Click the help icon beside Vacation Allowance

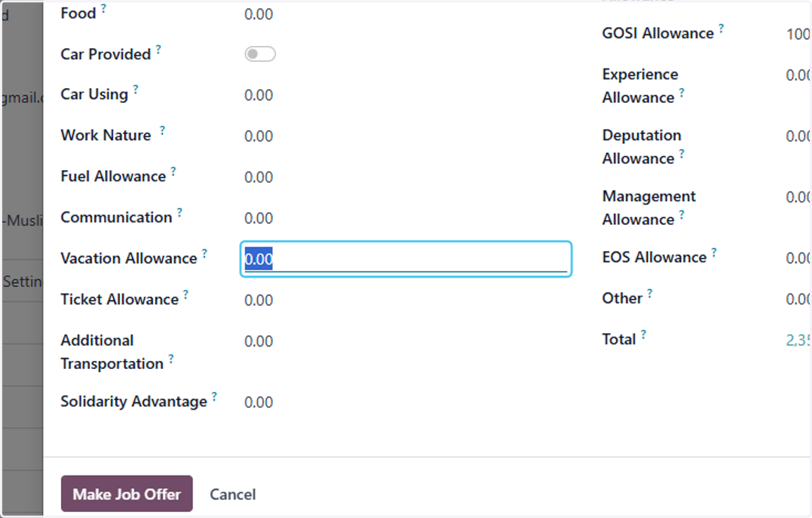point(204,254)
